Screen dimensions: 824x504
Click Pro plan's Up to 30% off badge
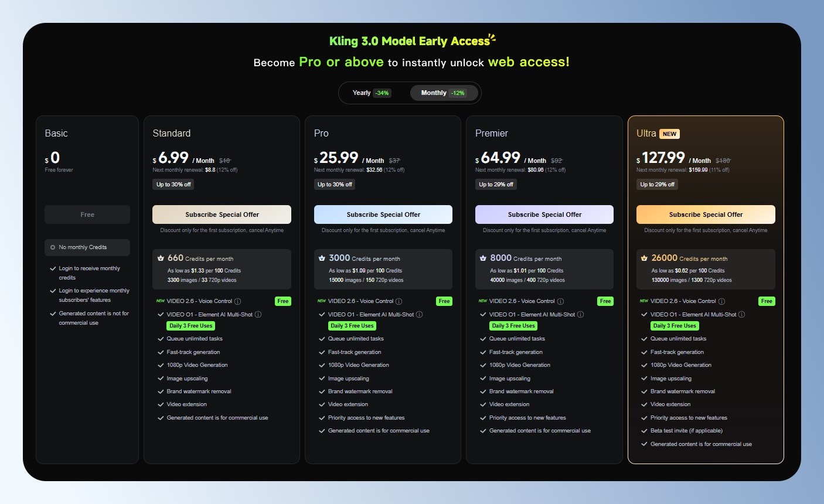335,184
